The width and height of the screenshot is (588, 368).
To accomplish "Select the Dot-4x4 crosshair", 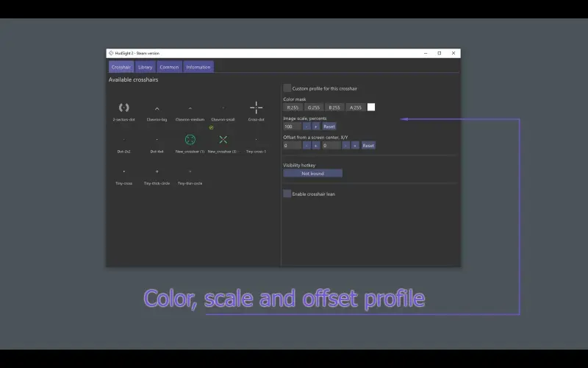I will 157,141.
